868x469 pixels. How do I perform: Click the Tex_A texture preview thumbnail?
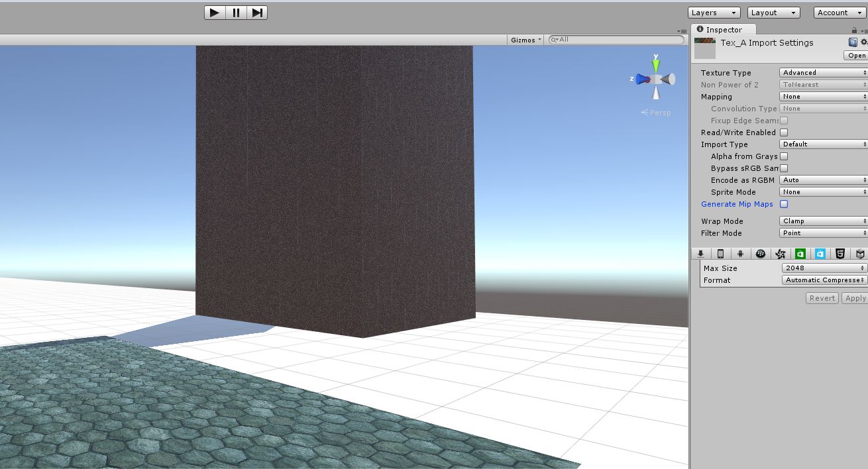[704, 42]
